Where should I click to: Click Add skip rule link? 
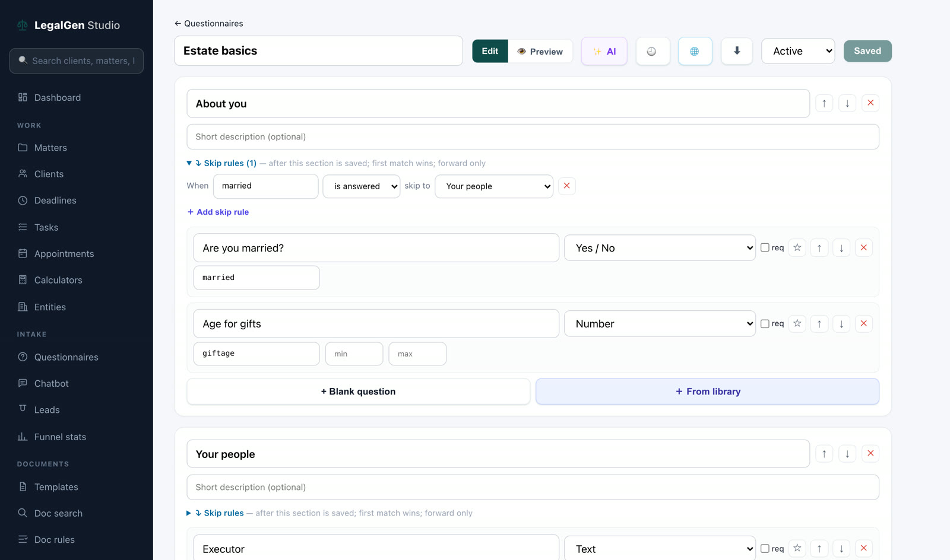pos(218,212)
